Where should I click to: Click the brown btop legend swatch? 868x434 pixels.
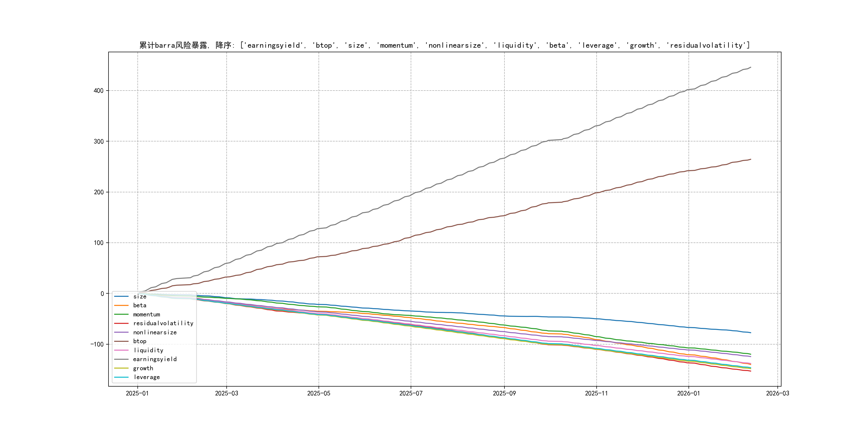click(x=121, y=341)
